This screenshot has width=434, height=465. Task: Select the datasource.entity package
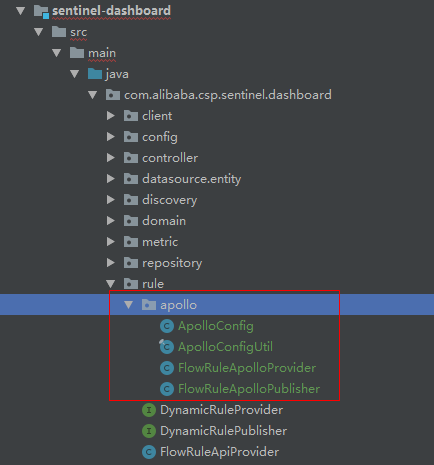(191, 179)
